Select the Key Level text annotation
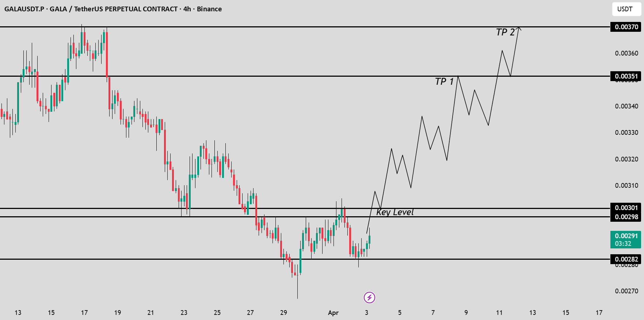The width and height of the screenshot is (644, 320). (x=395, y=212)
